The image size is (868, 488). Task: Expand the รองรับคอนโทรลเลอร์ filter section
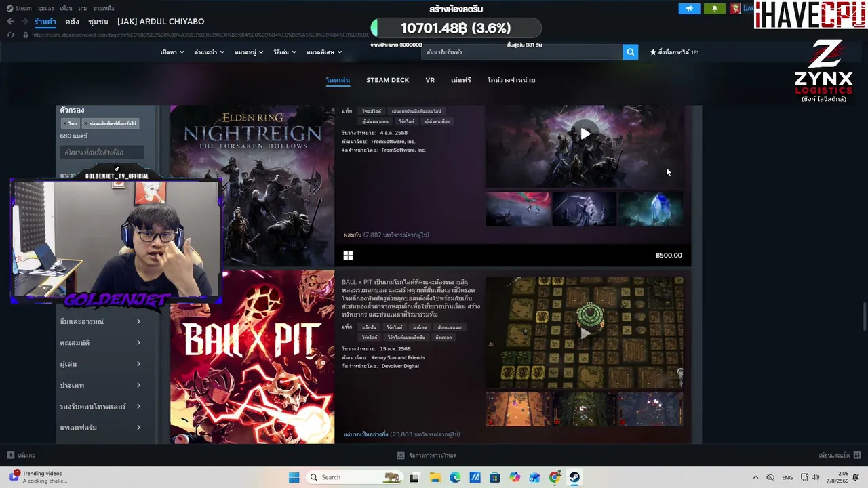pyautogui.click(x=100, y=407)
